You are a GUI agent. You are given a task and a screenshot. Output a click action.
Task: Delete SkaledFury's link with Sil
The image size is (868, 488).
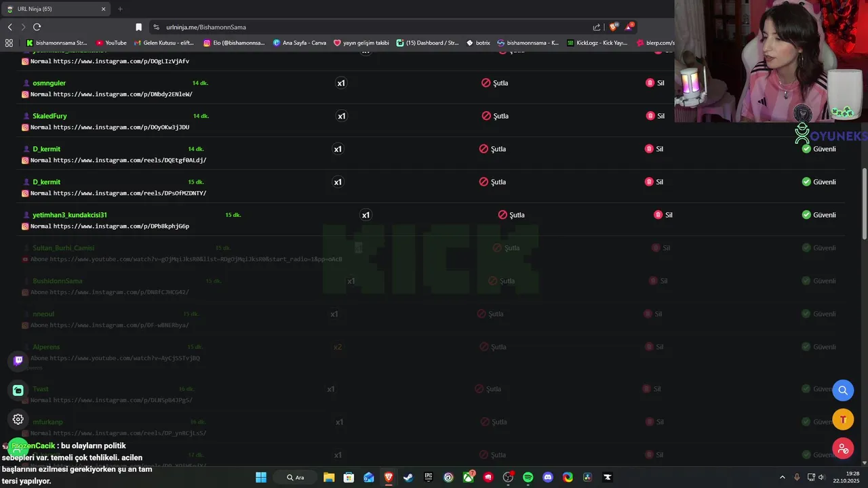click(655, 116)
